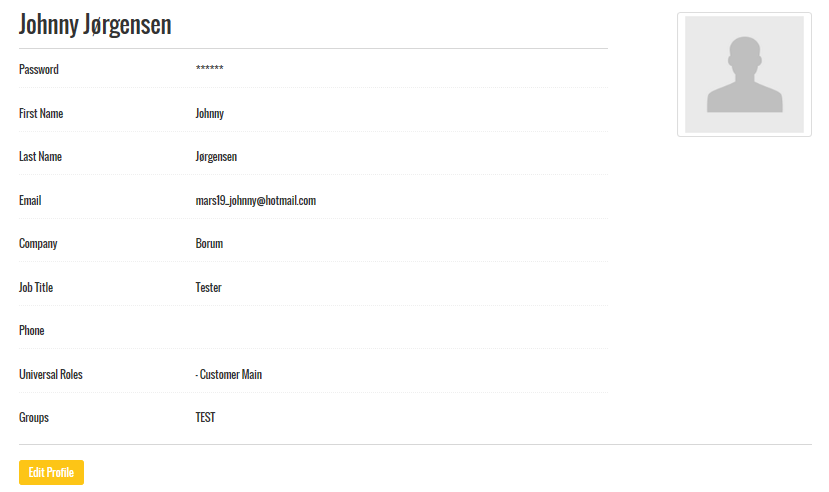This screenshot has height=492, width=829.
Task: Click the Company value Borum
Action: pyautogui.click(x=209, y=244)
